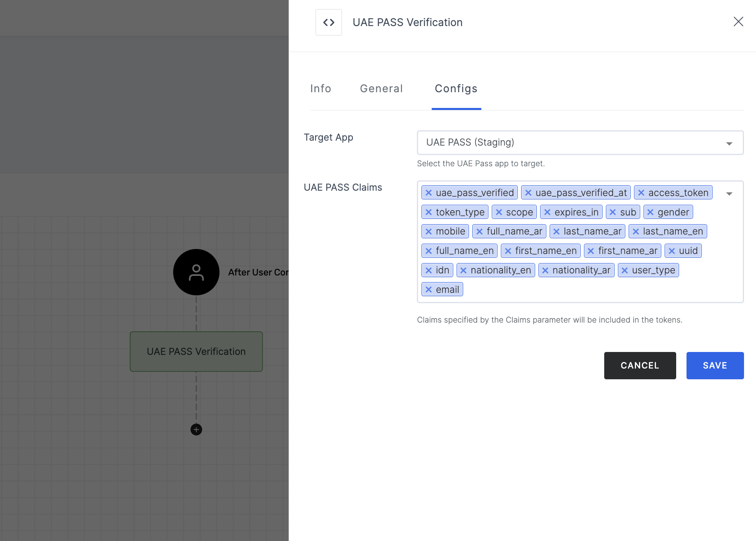
Task: Click the user trigger node icon
Action: pos(196,272)
